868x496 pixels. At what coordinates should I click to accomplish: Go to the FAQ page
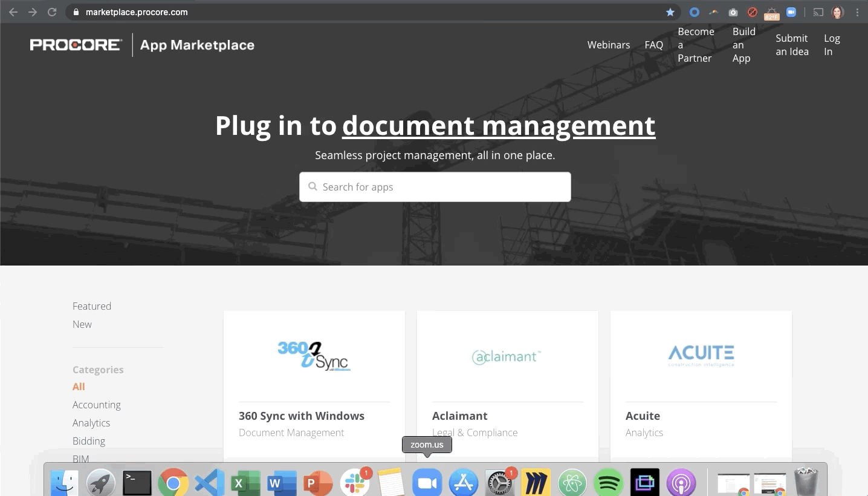click(653, 45)
